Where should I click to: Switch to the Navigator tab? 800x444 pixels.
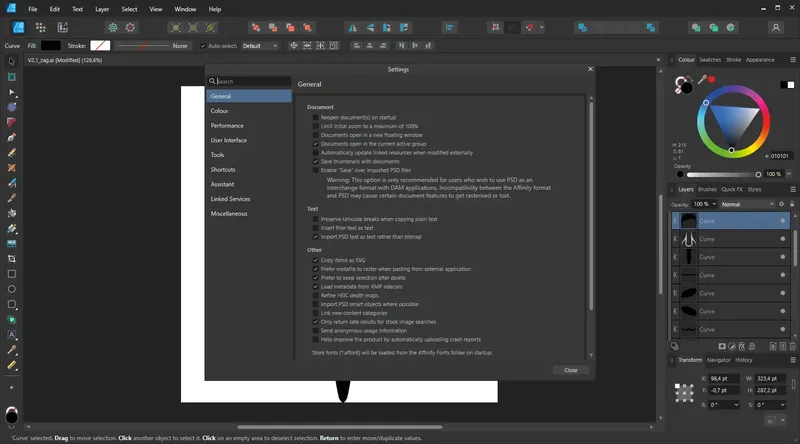click(x=718, y=360)
